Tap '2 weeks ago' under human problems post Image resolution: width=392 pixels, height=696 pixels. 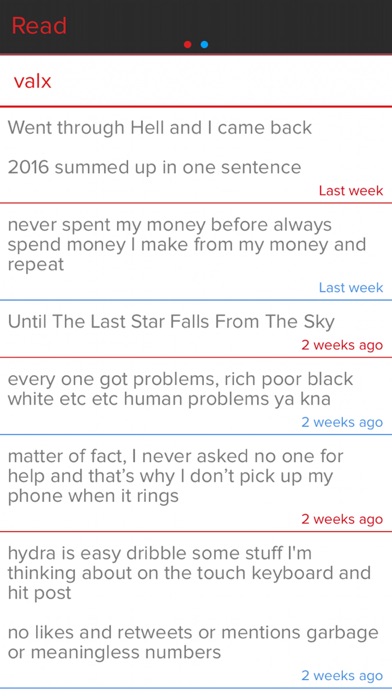342,422
